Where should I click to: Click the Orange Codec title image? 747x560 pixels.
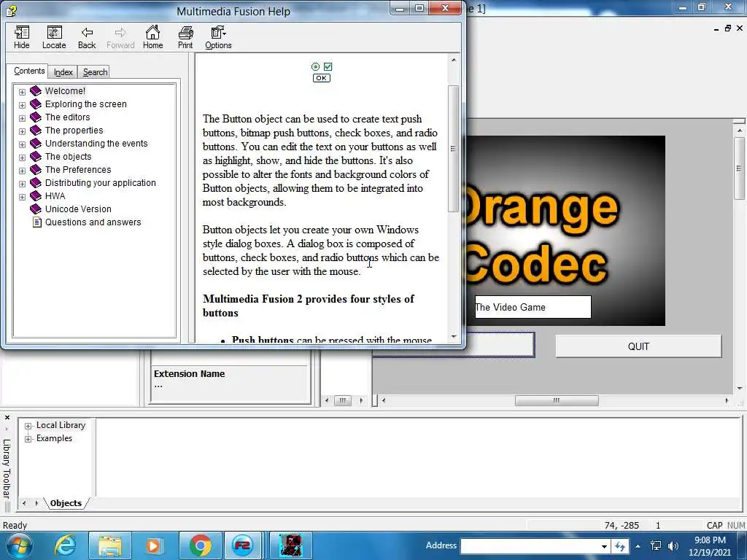click(x=565, y=230)
